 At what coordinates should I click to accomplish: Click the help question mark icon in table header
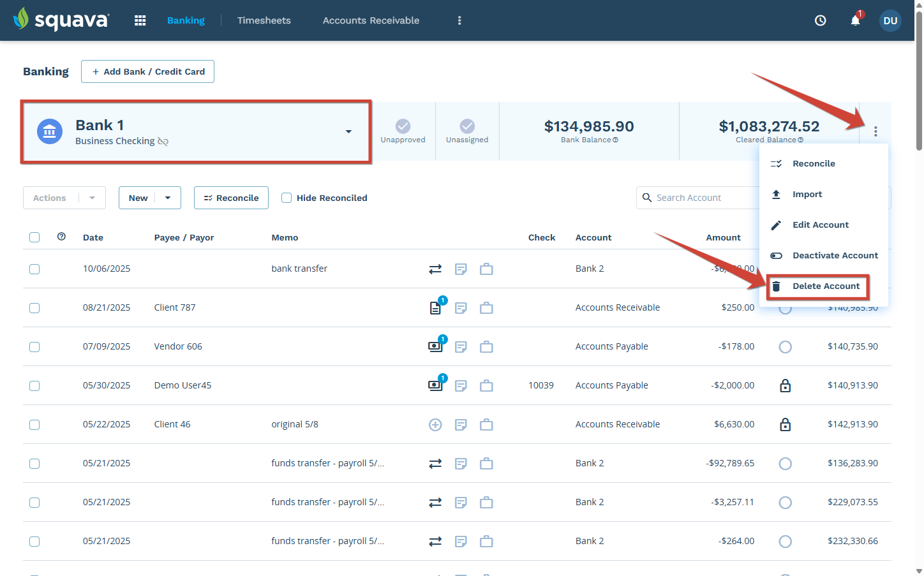pos(61,237)
